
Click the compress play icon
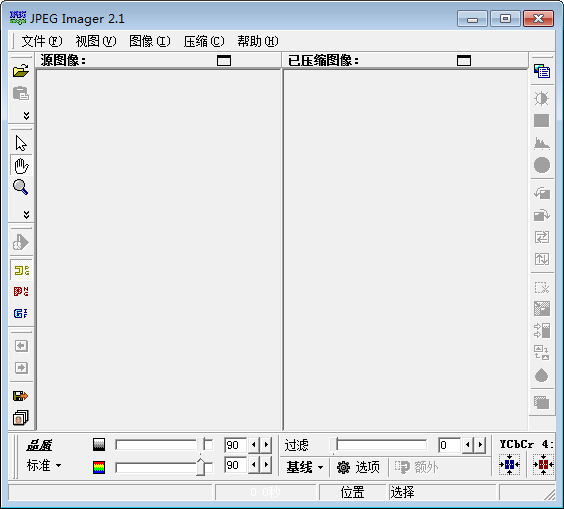(21, 242)
